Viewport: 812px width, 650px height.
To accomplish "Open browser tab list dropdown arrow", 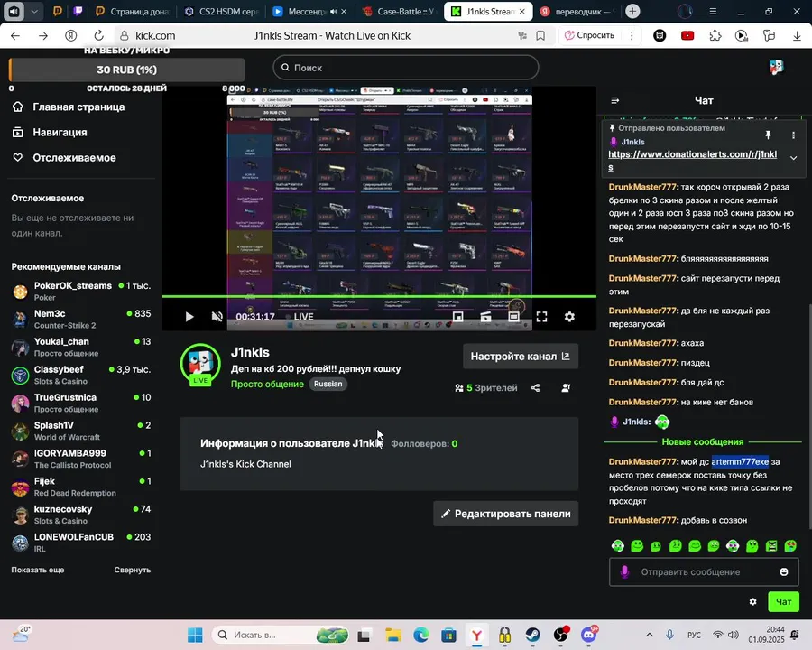I will coord(34,12).
